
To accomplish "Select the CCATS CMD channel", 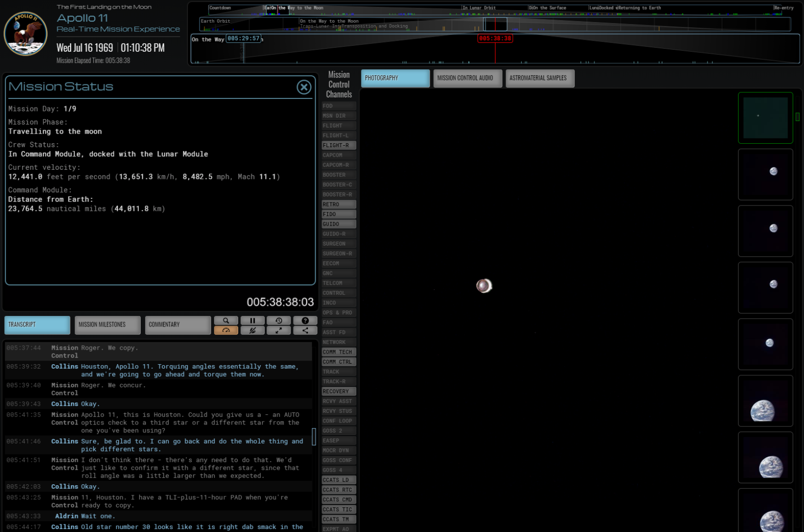I will pyautogui.click(x=339, y=500).
